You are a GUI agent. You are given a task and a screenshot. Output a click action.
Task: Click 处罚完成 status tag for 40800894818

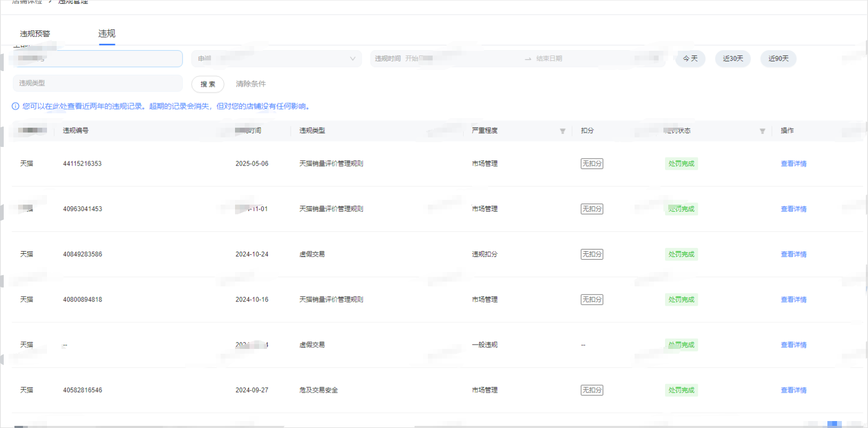(x=681, y=300)
